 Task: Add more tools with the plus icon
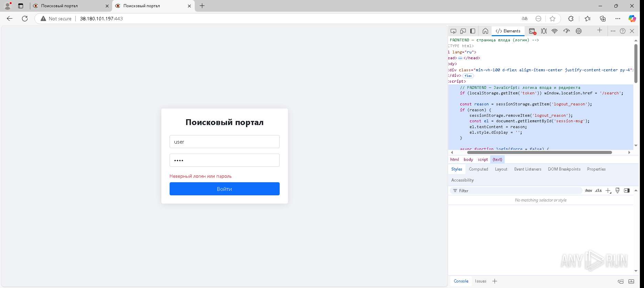pyautogui.click(x=600, y=30)
